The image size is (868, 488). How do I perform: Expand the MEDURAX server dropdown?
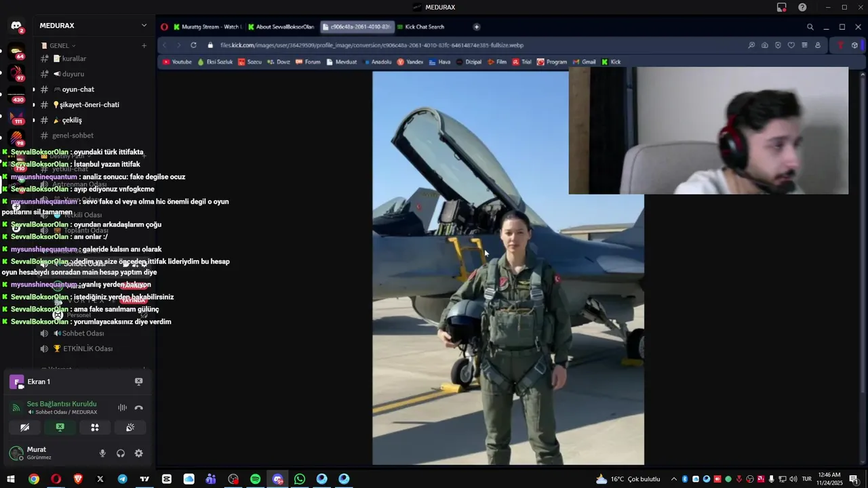pos(144,26)
